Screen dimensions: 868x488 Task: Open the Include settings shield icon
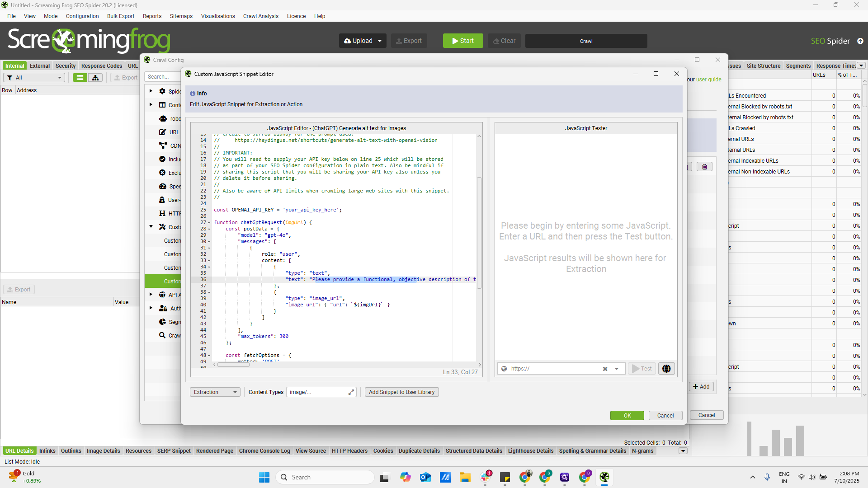point(162,159)
